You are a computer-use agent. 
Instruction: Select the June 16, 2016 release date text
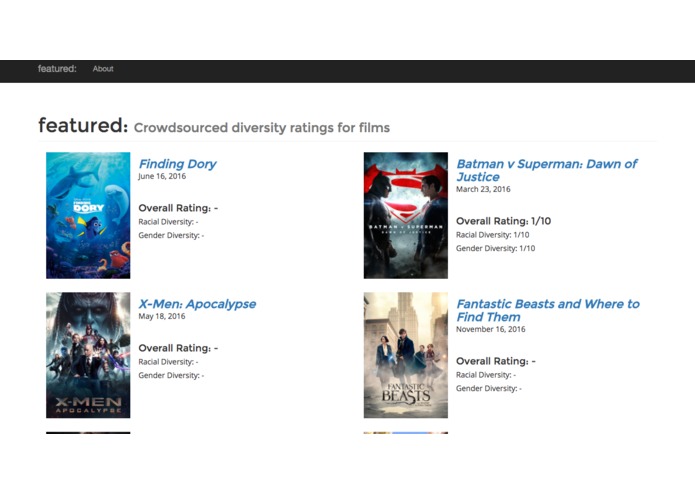[x=162, y=176]
